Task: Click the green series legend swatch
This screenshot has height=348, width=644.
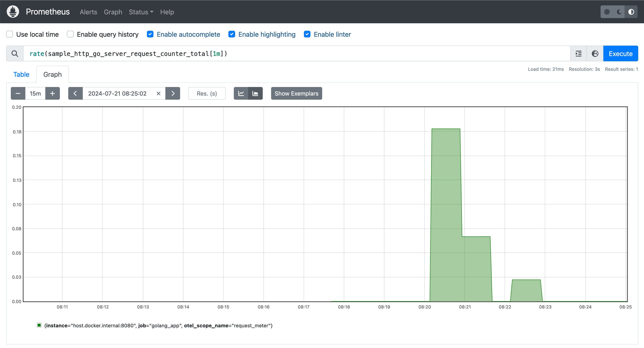Action: pos(39,325)
